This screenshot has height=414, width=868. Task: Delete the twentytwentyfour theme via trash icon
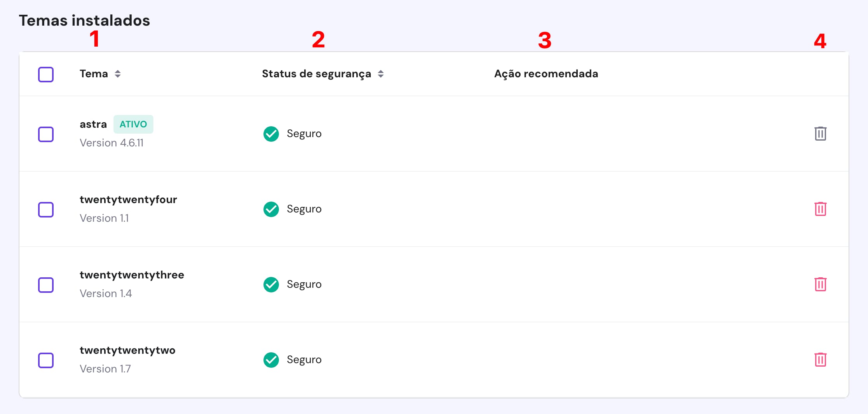(821, 209)
